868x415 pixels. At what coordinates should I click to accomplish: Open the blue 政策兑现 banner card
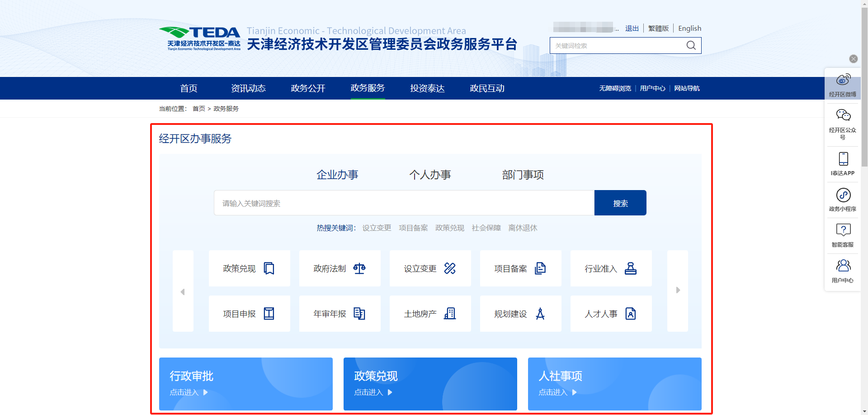click(430, 384)
